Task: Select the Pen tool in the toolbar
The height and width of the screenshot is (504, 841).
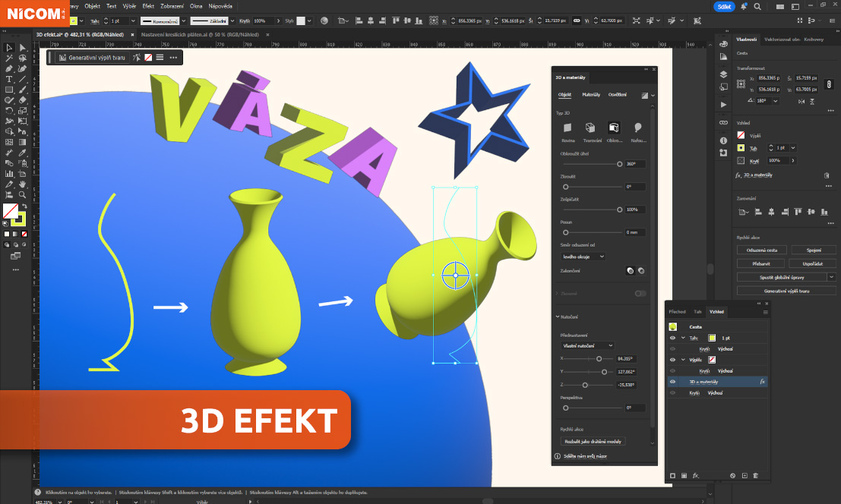Action: coord(9,68)
